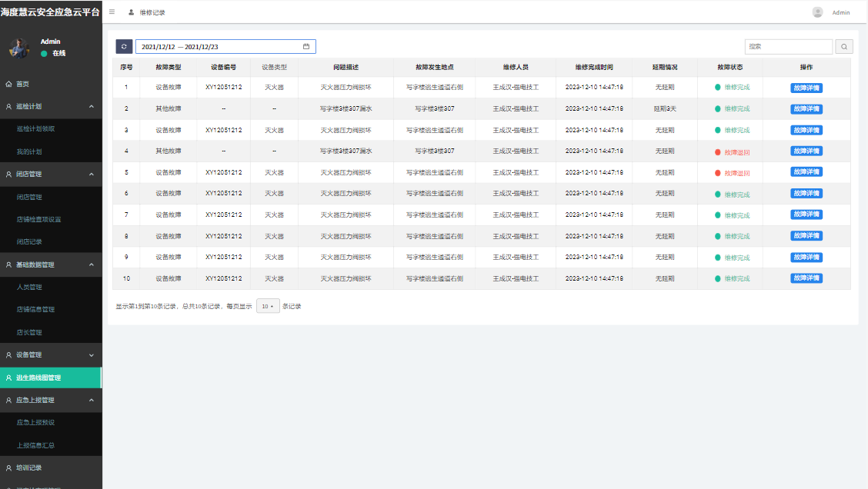Open 闭店记录 in the sidebar
868x489 pixels.
(29, 241)
